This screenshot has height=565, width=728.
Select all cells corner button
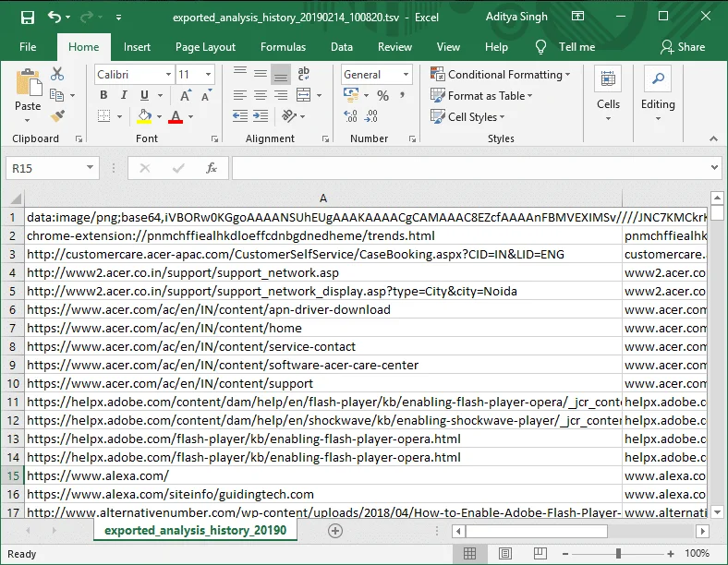16,198
